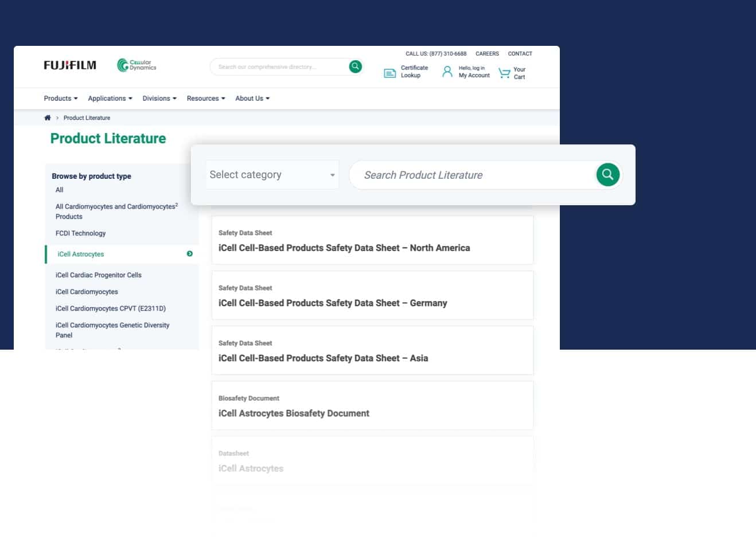The width and height of the screenshot is (756, 548).
Task: Open the Select category dropdown
Action: [272, 175]
